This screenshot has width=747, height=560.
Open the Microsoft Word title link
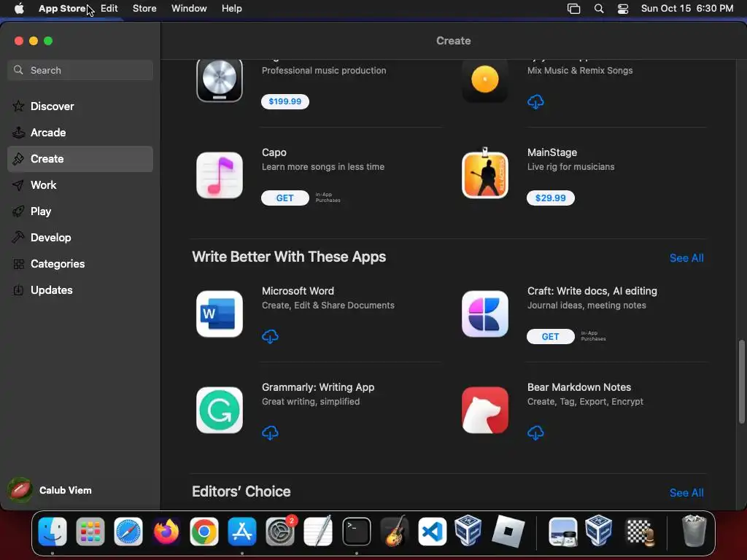click(298, 291)
